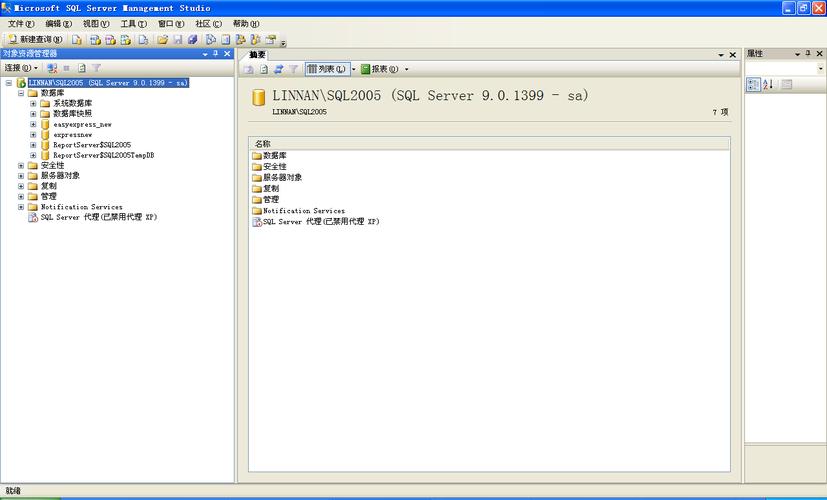827x500 pixels.
Task: Click the Stop icon in Object Explorer toolbar
Action: click(66, 68)
